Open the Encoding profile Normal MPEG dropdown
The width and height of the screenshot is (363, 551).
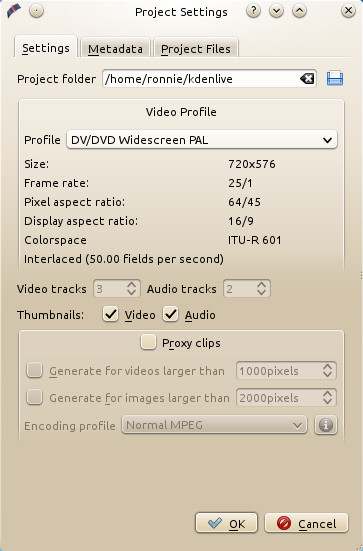(214, 425)
